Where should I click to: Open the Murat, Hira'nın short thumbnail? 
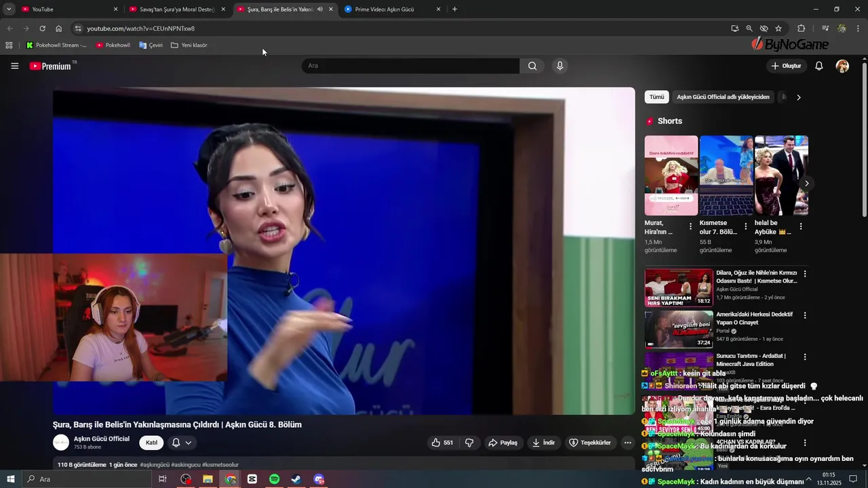click(671, 176)
